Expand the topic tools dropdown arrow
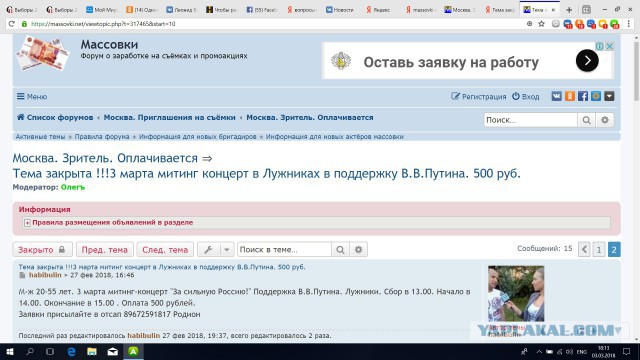The width and height of the screenshot is (640, 360). coord(227,249)
